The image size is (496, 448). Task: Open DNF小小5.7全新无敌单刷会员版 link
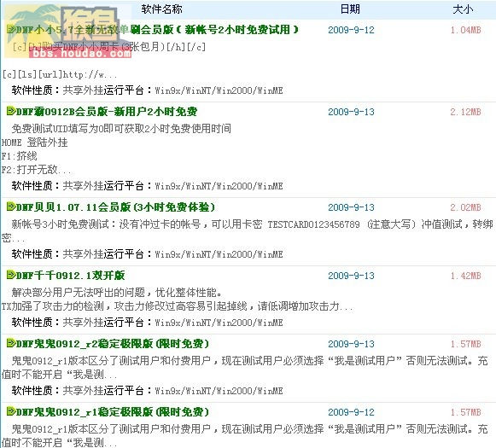pos(157,30)
